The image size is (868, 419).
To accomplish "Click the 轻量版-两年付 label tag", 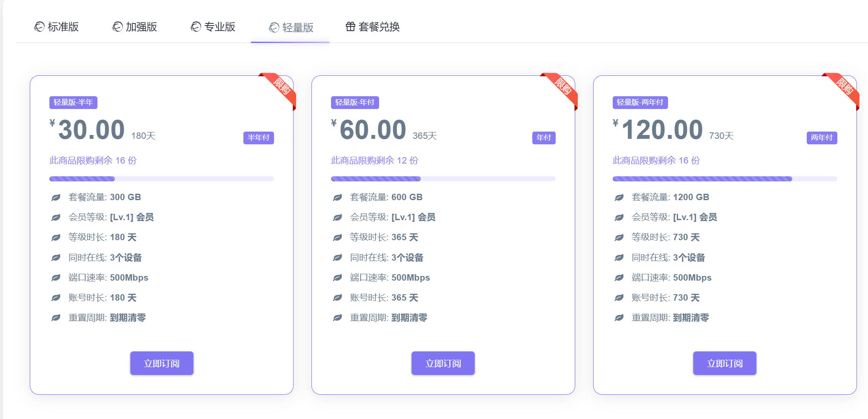I will click(640, 103).
